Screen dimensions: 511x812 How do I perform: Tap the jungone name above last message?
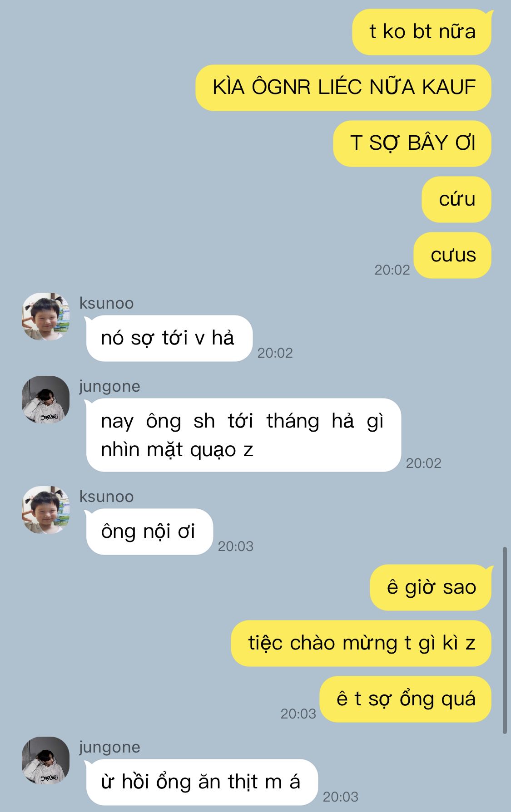[110, 748]
